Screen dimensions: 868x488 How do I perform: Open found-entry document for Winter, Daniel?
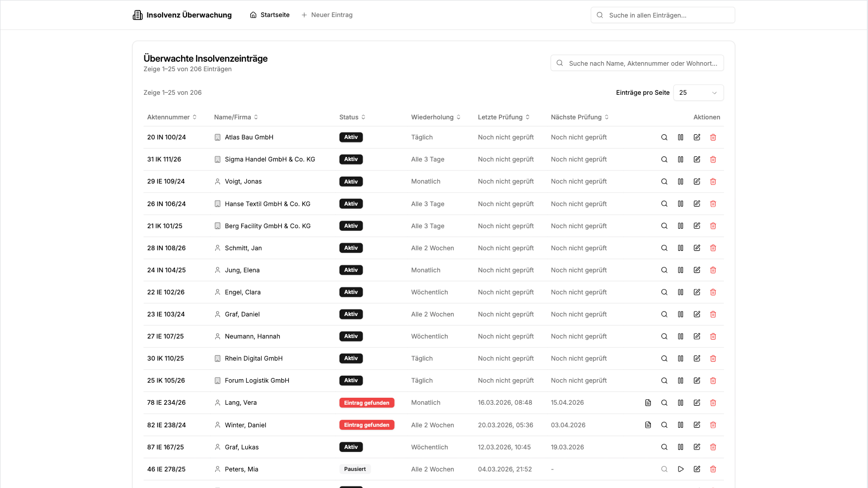[x=648, y=425]
